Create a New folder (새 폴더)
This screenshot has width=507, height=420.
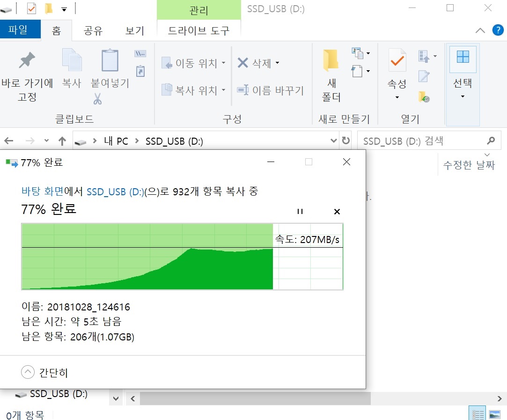tap(331, 77)
